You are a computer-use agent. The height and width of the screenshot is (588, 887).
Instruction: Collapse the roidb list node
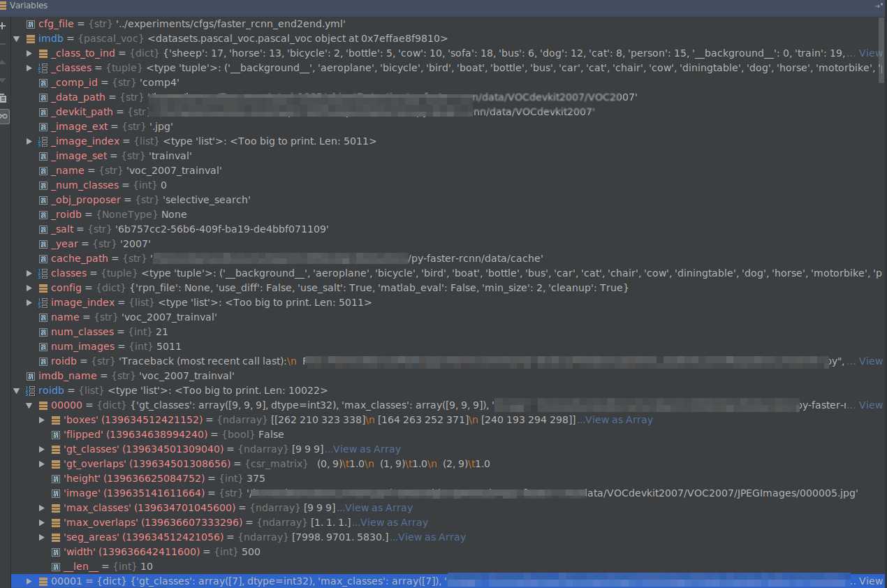pyautogui.click(x=16, y=390)
